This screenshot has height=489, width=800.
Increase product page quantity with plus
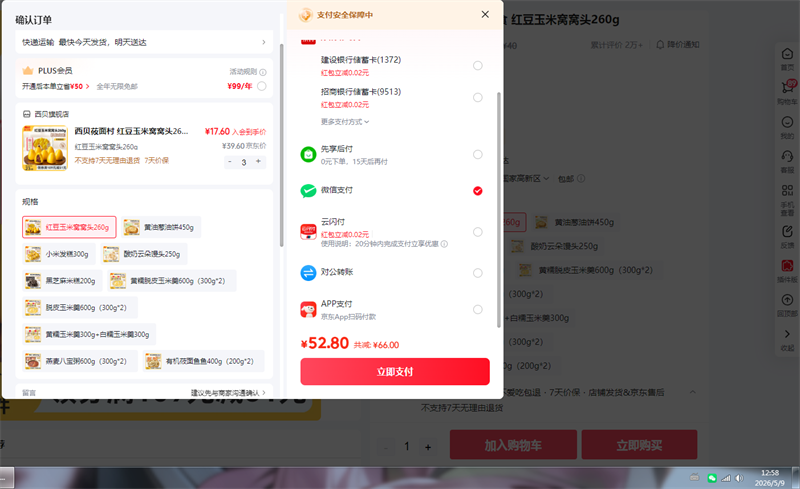[428, 447]
